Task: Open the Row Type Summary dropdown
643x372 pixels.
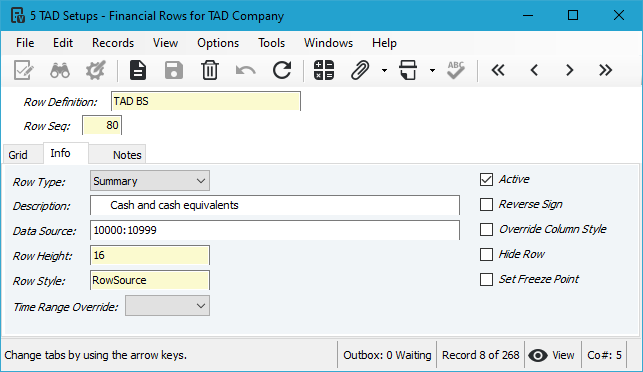Action: pyautogui.click(x=150, y=181)
